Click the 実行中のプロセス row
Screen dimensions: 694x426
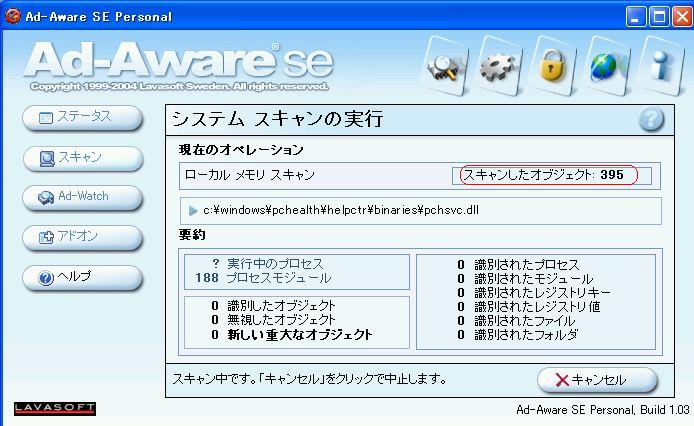269,264
